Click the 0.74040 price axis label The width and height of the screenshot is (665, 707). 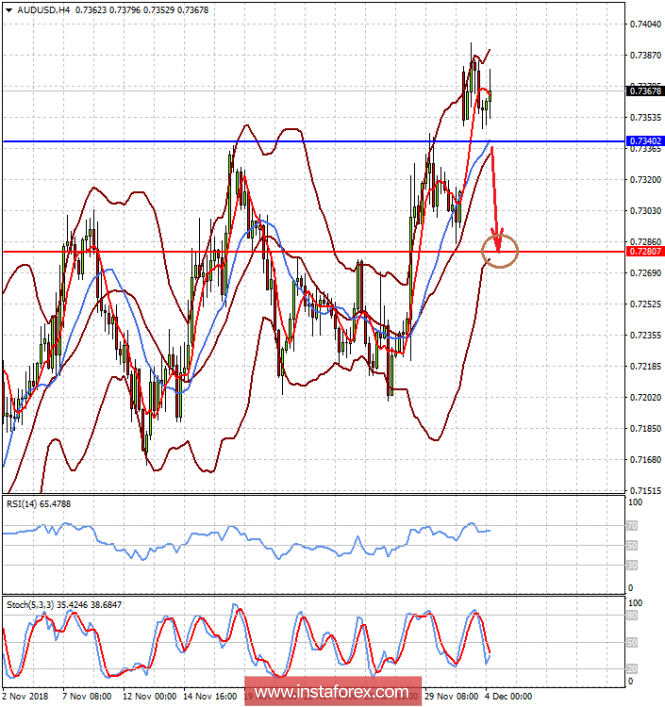point(643,22)
